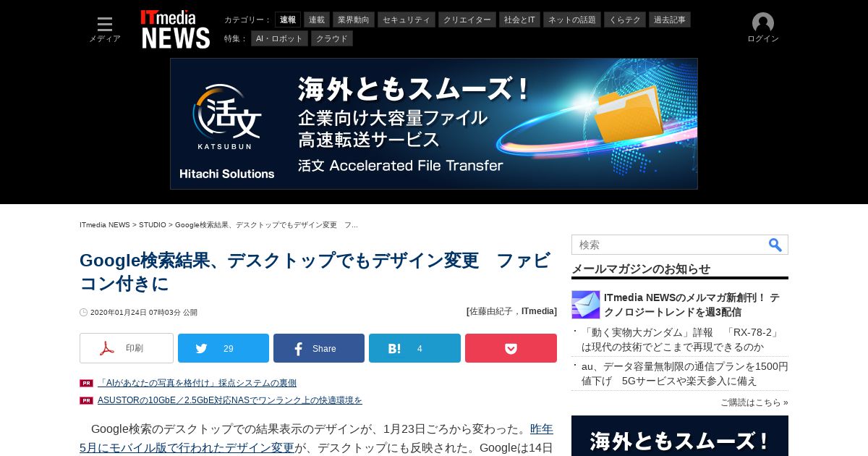The width and height of the screenshot is (868, 456).
Task: Open the 業界動向 category
Action: pos(354,20)
